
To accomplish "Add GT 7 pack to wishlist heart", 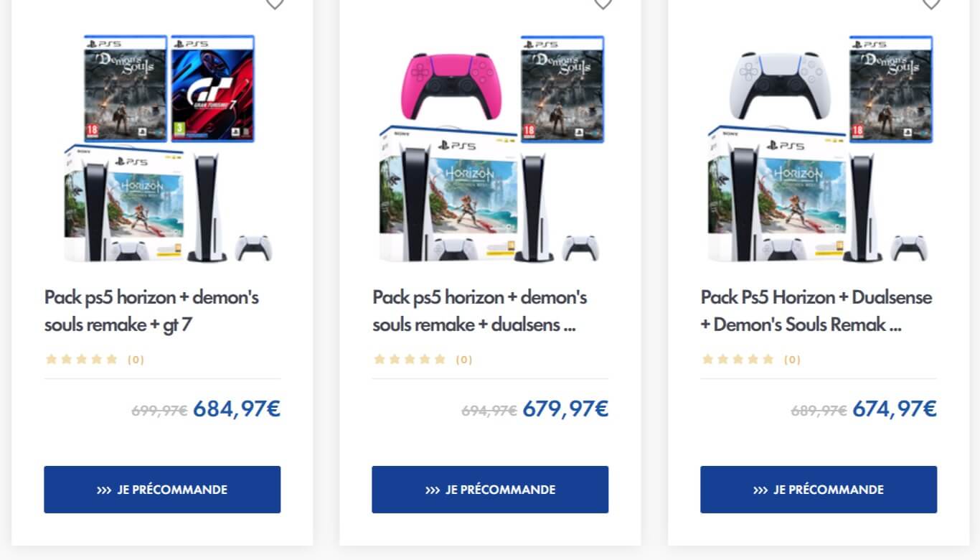I will pos(274,4).
